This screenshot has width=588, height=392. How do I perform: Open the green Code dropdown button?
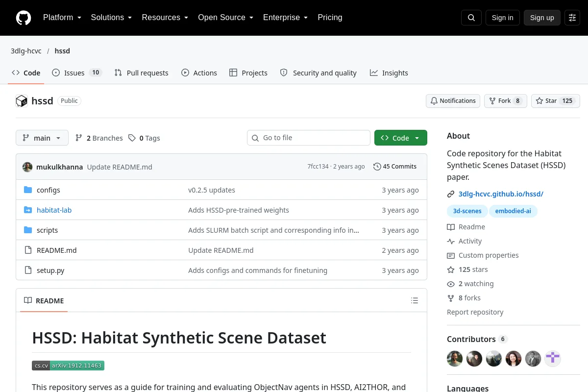(x=401, y=138)
